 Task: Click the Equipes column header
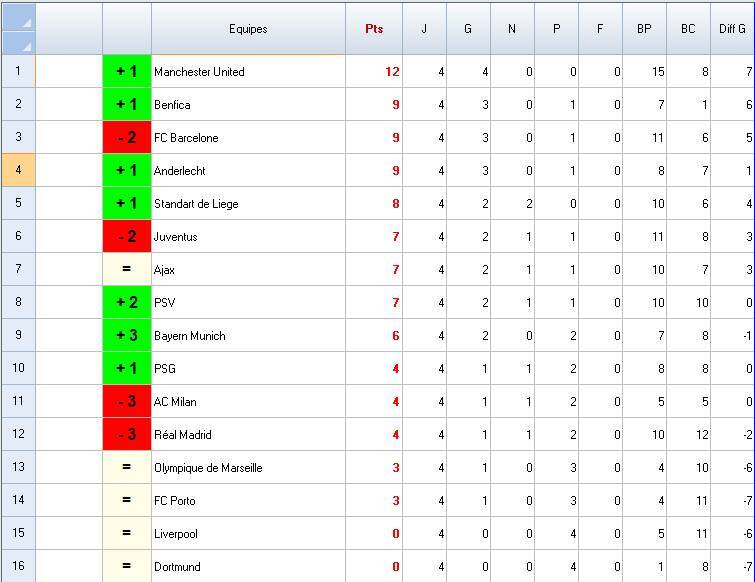248,29
